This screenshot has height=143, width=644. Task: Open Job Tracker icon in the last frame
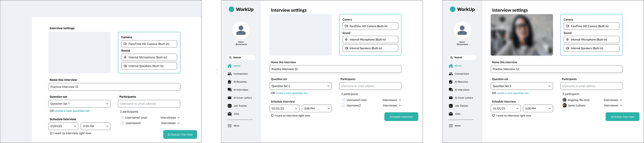tap(451, 106)
